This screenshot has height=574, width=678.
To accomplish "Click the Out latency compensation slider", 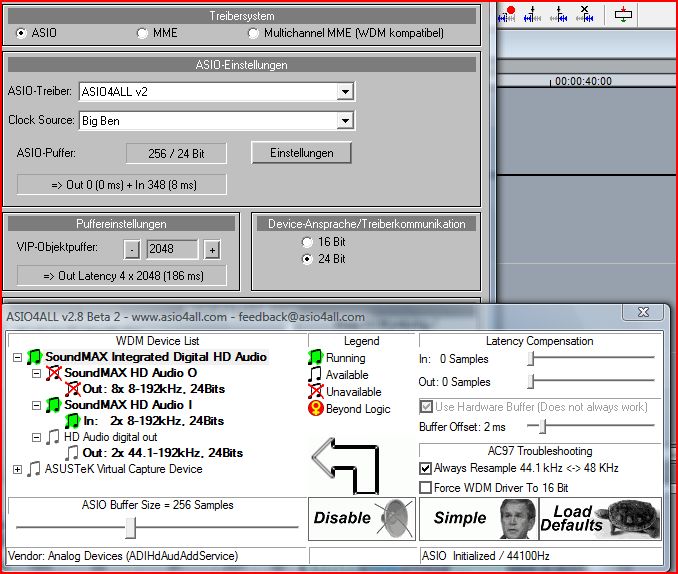I will 531,382.
